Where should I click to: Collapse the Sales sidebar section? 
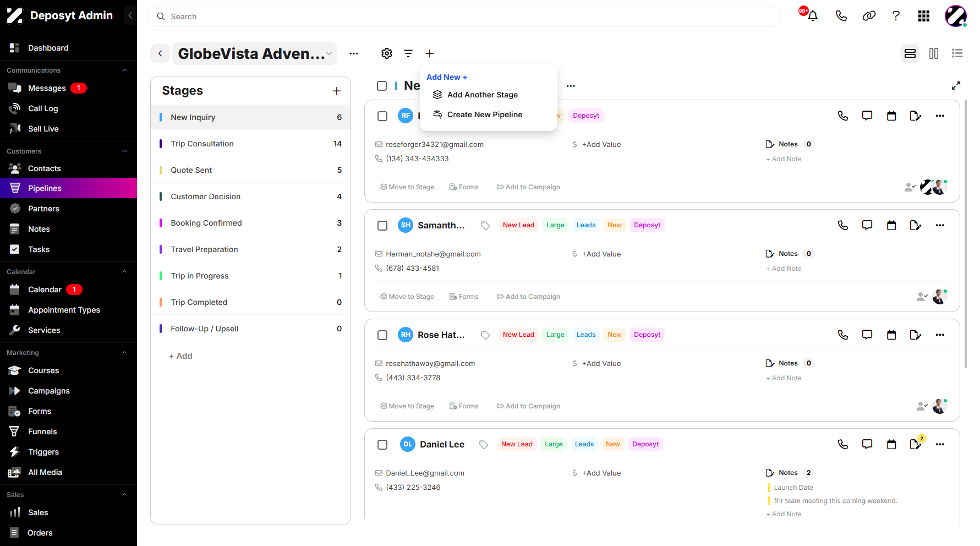point(124,495)
